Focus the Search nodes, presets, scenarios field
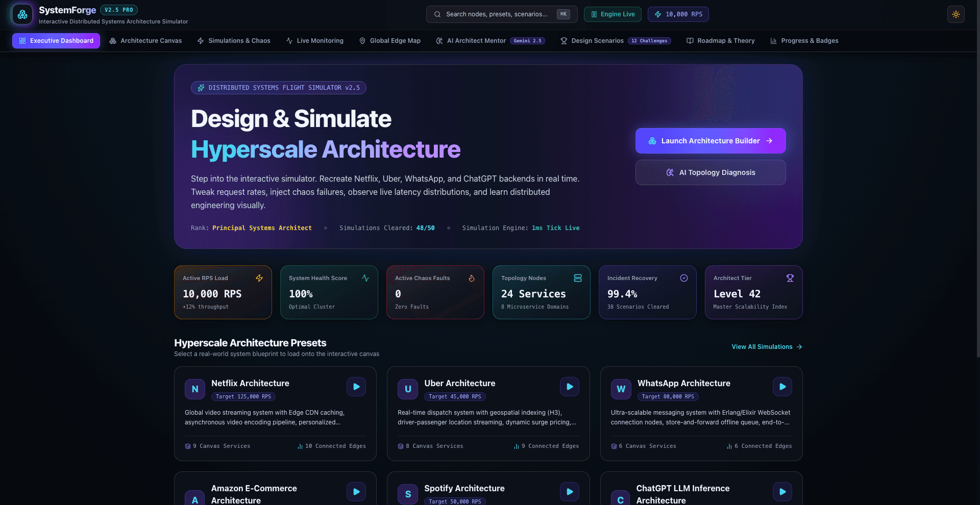This screenshot has height=505, width=980. 502,14
